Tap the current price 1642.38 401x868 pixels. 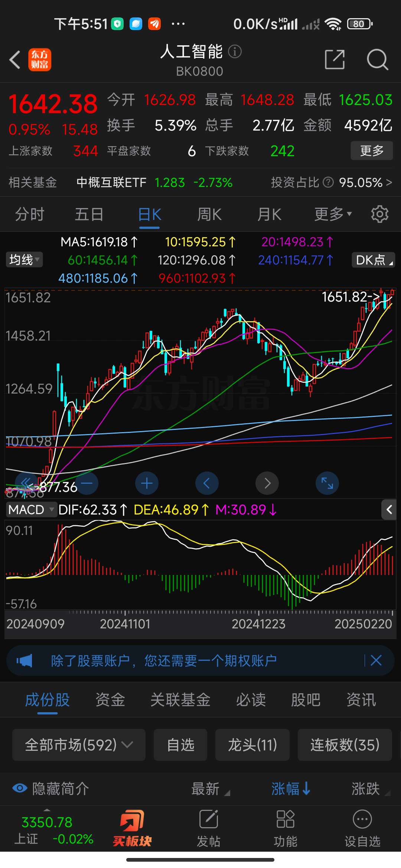53,104
